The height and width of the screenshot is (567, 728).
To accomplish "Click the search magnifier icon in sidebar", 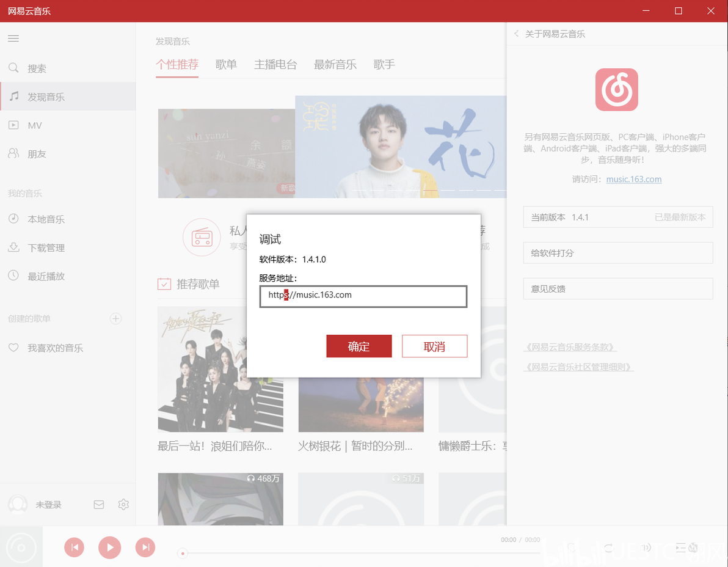I will tap(13, 68).
